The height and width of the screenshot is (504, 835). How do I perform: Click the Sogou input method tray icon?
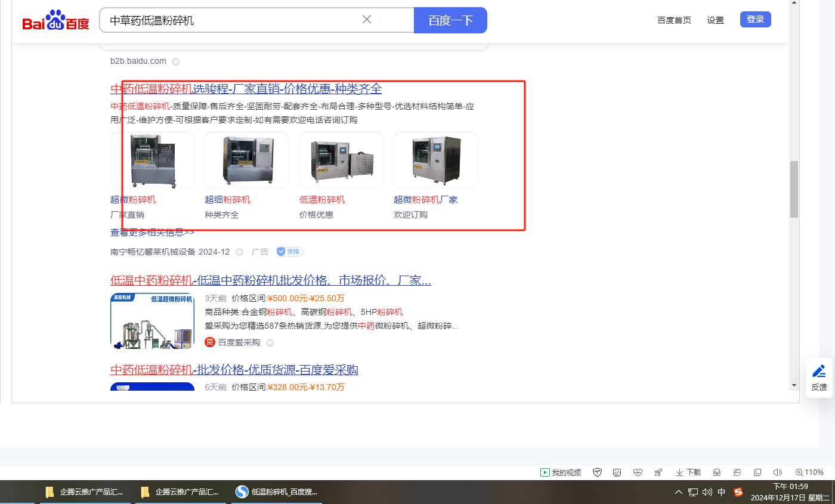pos(738,492)
